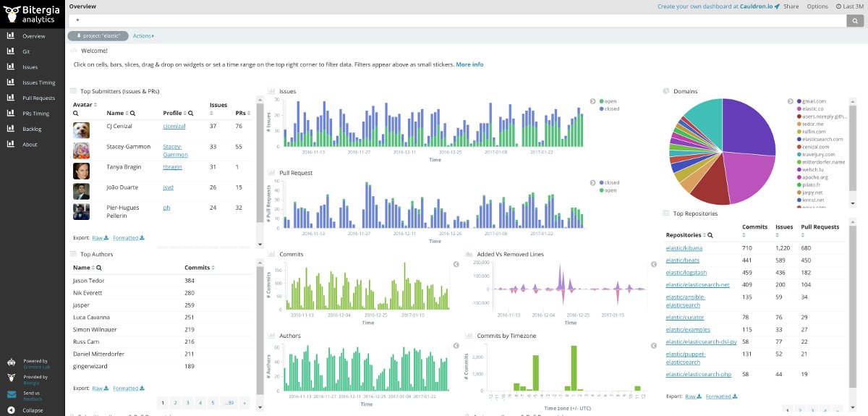Screen dimensions: 868x416
Task: Open the jsvd profile link
Action: click(x=168, y=187)
